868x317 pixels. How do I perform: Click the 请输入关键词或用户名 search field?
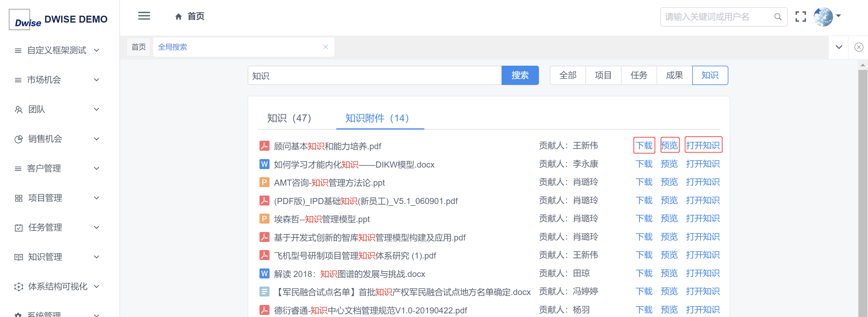click(x=716, y=17)
